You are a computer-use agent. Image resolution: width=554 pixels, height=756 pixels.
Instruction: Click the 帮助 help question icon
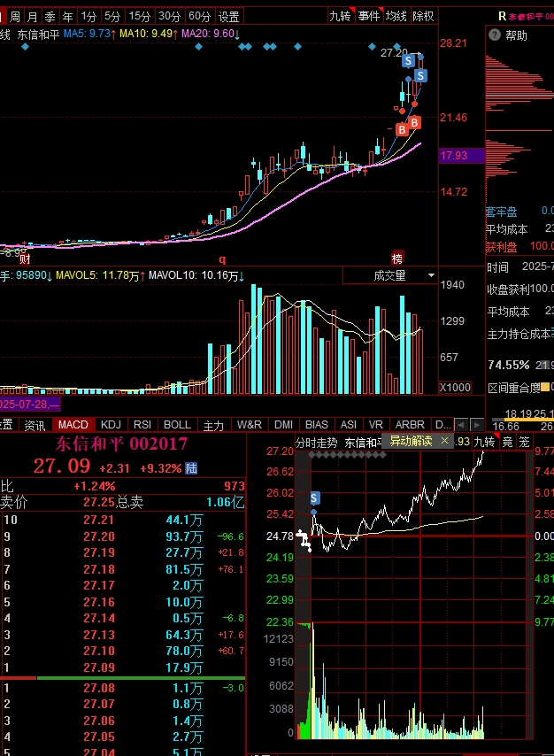point(495,35)
